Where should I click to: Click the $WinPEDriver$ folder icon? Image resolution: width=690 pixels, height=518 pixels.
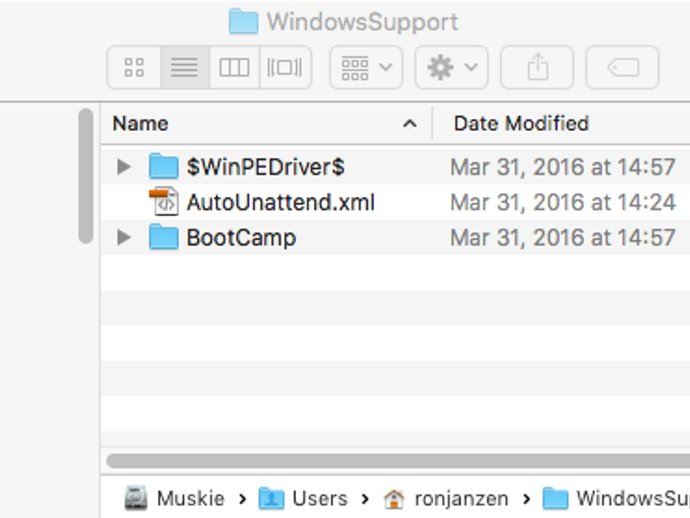tap(163, 166)
